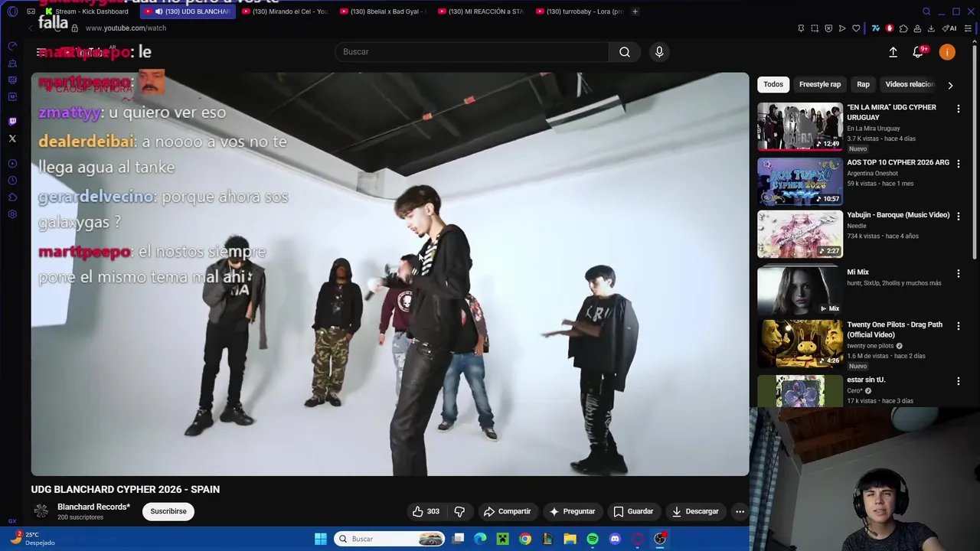Click the Preguntar button
Screen dimensions: 980x551
[572, 511]
